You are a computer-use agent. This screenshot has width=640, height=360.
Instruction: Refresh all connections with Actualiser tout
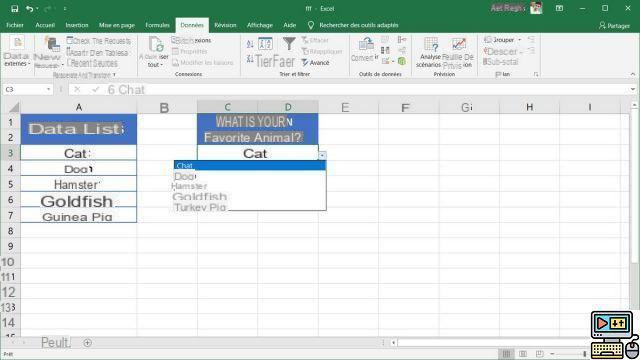[x=154, y=52]
